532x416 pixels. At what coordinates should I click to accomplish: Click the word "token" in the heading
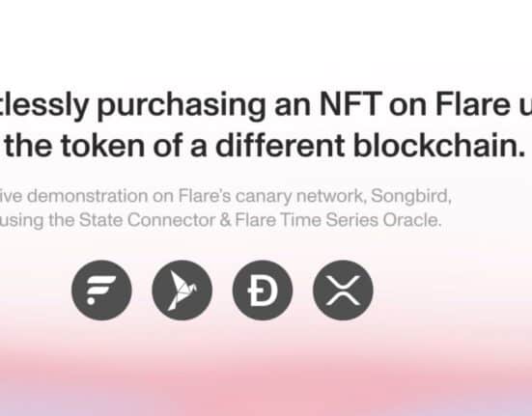pyautogui.click(x=102, y=146)
